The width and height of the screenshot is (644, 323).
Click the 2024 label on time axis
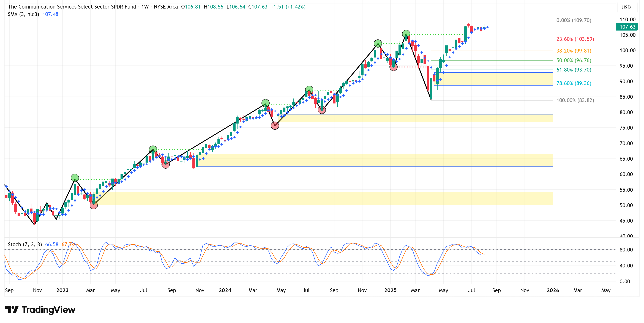(225, 290)
